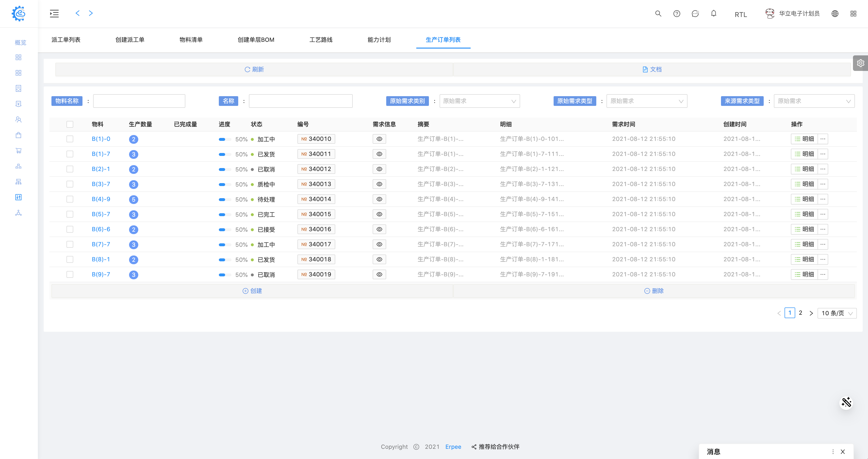The width and height of the screenshot is (868, 459).
Task: Tick the checkbox for row B(5)-7
Action: pyautogui.click(x=70, y=214)
